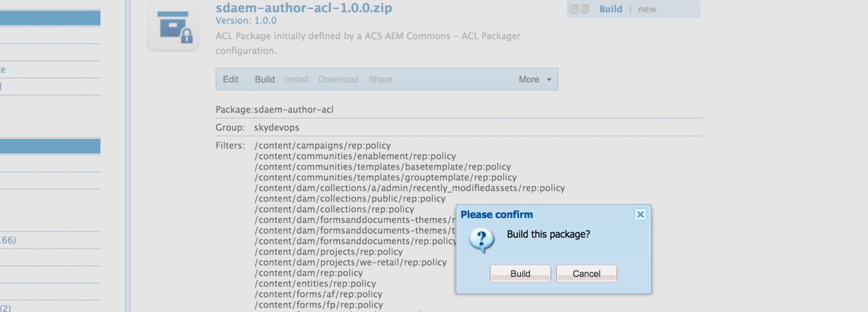The image size is (868, 312).
Task: Click Edit in the package toolbar
Action: click(231, 79)
